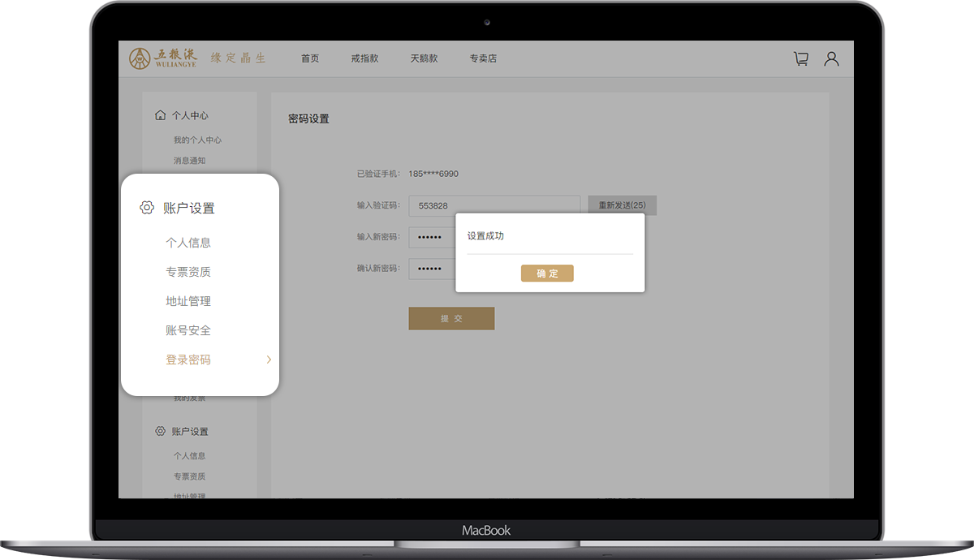Viewport: 974px width, 560px height.
Task: Click the gear icon beside dimmed sidebar 账户设置
Action: tap(161, 431)
